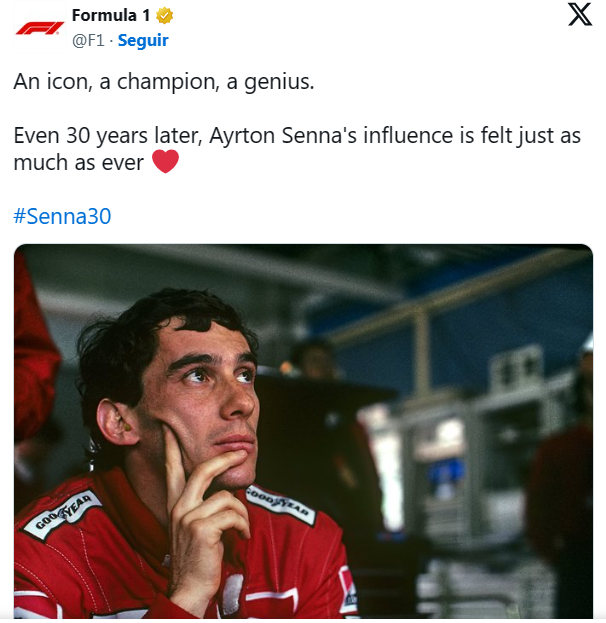606x623 pixels.
Task: Open the red F1 logo profile avatar
Action: click(x=39, y=29)
